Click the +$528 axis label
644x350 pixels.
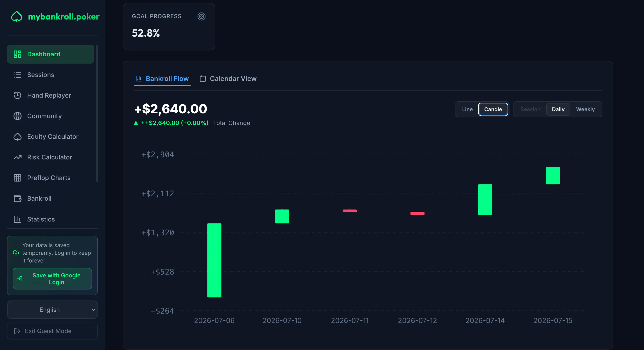point(162,272)
